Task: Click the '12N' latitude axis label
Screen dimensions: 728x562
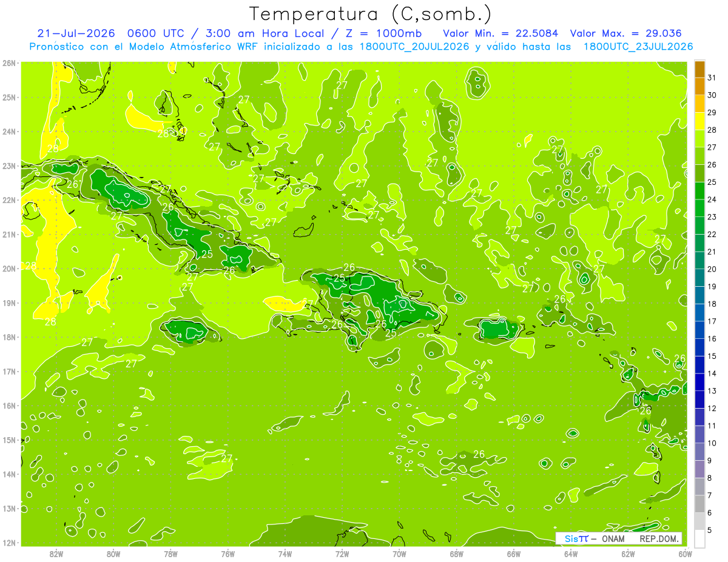Action: tap(9, 543)
